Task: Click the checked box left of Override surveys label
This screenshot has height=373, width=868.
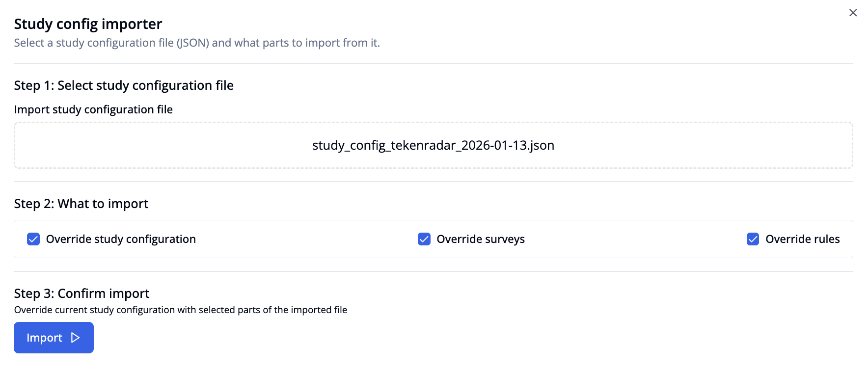Action: (424, 239)
